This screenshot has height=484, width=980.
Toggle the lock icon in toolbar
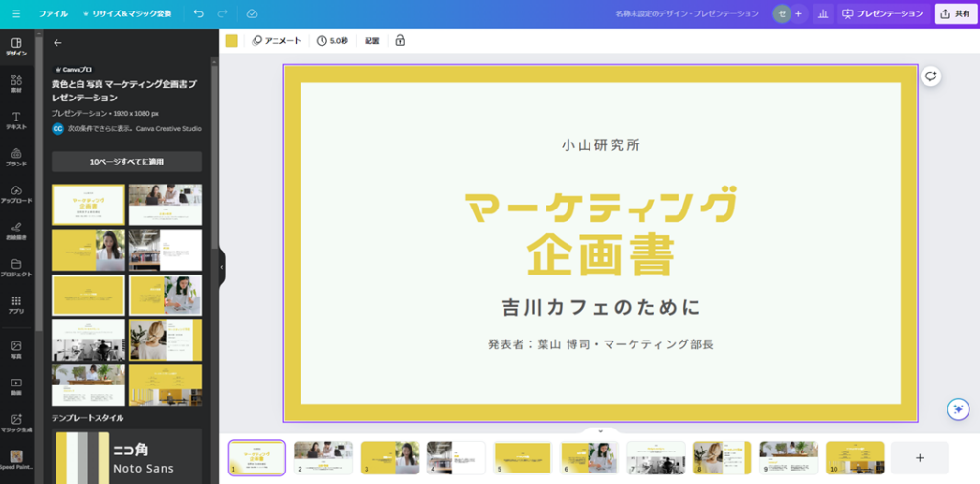pyautogui.click(x=400, y=41)
